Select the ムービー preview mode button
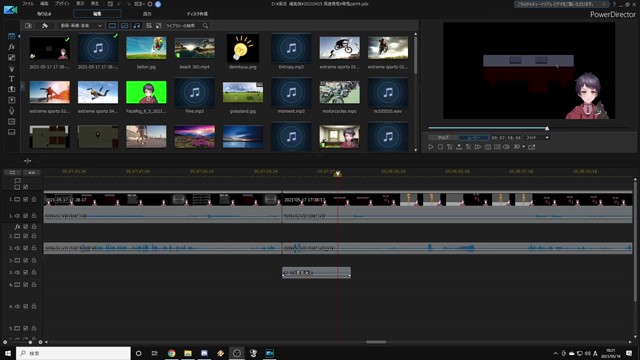The width and height of the screenshot is (640, 360). [473, 138]
